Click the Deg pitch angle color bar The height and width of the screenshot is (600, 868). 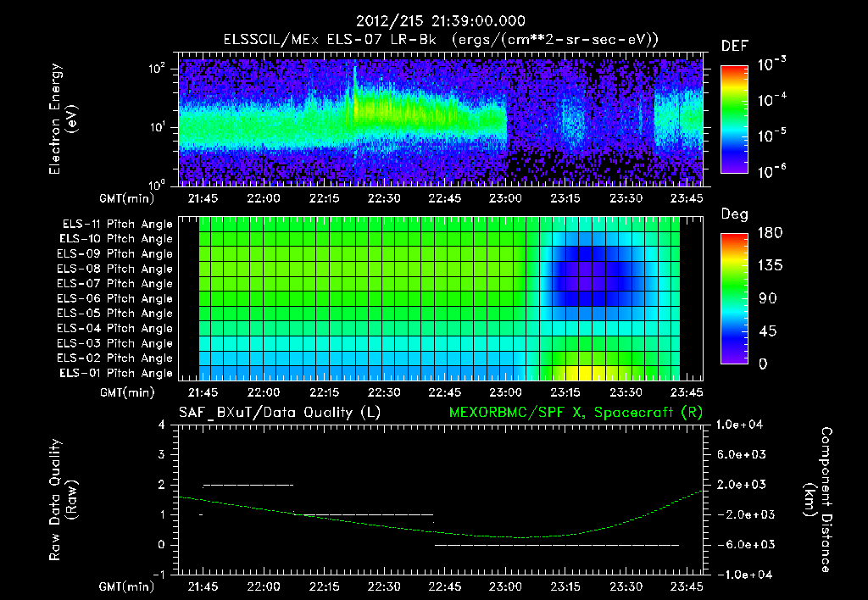point(734,298)
